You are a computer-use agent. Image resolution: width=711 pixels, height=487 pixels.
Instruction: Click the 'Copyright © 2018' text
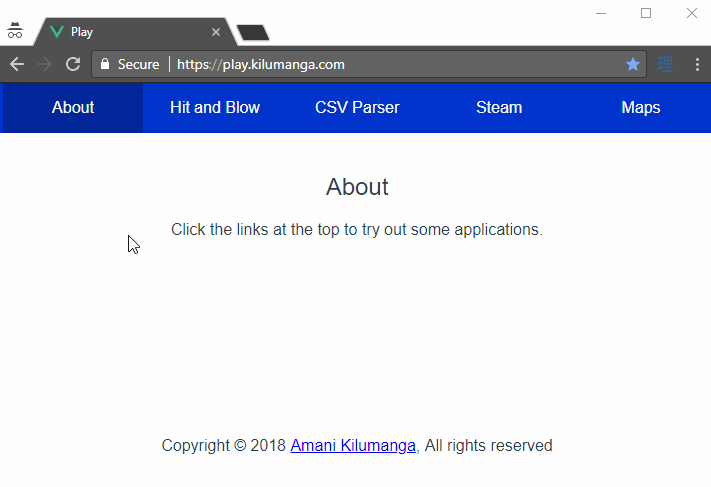point(224,445)
